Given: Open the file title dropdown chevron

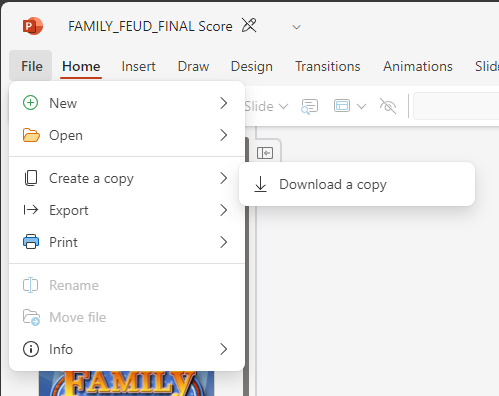Looking at the screenshot, I should pyautogui.click(x=296, y=27).
